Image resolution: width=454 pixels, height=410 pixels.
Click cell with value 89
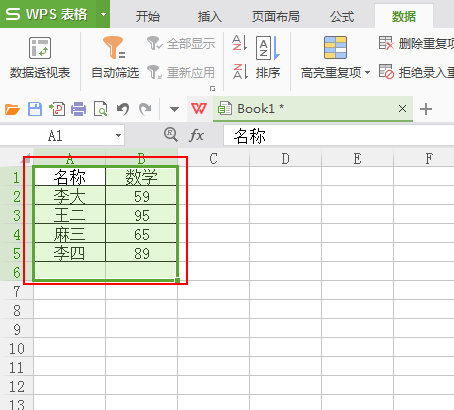tap(141, 253)
